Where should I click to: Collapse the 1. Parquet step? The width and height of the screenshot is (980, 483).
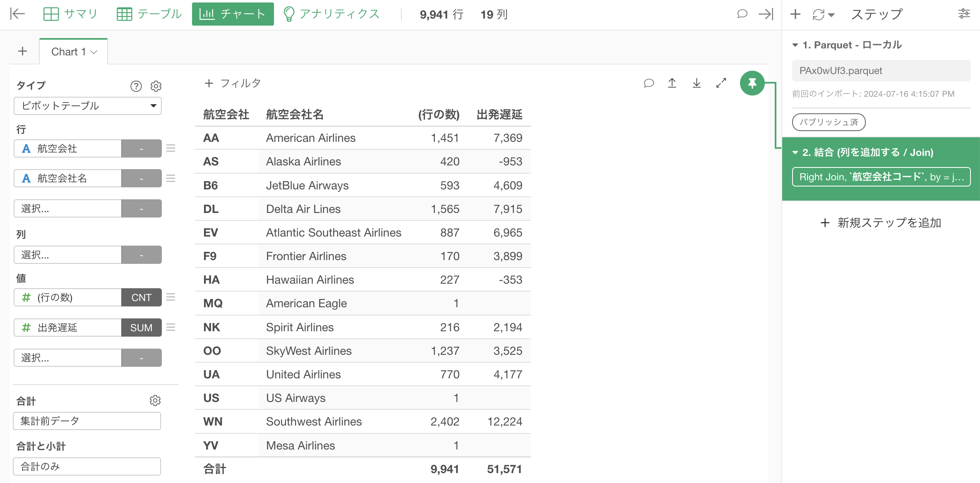[795, 45]
